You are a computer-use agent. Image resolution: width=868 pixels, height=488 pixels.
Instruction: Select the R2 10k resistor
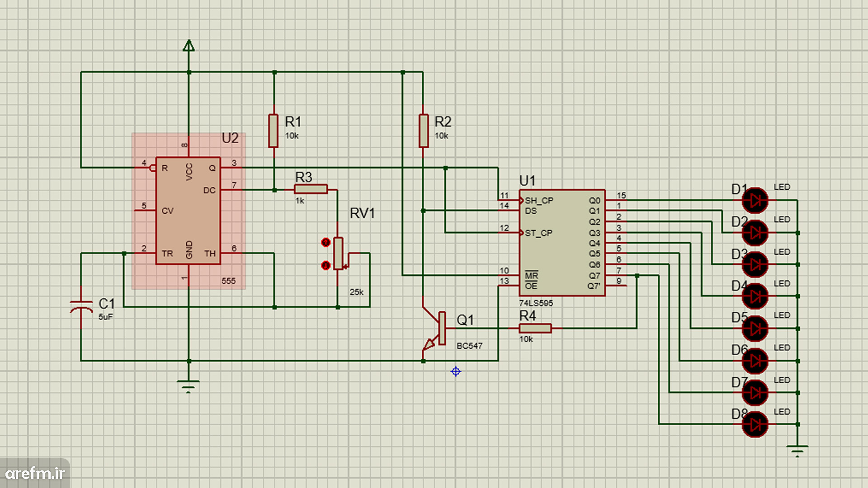(x=423, y=131)
